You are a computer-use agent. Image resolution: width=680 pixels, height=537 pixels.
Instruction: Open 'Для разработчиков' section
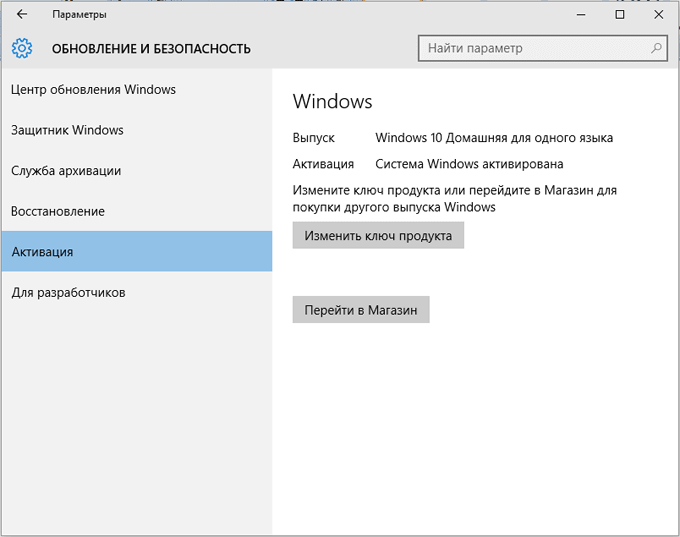tap(137, 292)
